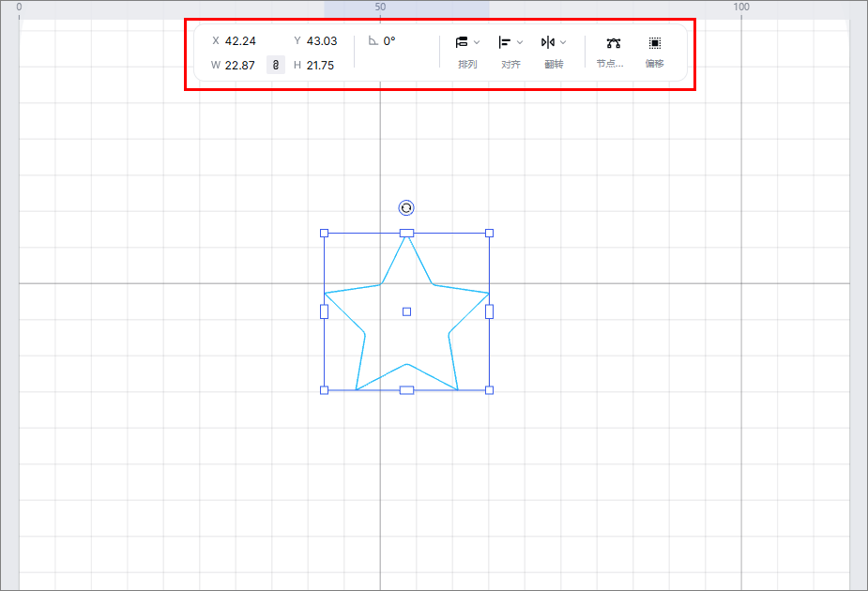Open the align (对齐) dropdown arrow
868x591 pixels.
click(x=520, y=42)
